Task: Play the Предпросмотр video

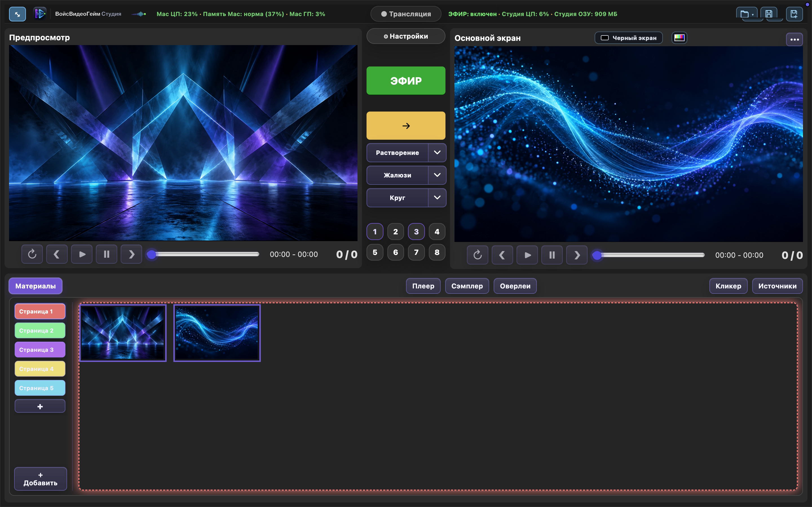Action: (82, 254)
